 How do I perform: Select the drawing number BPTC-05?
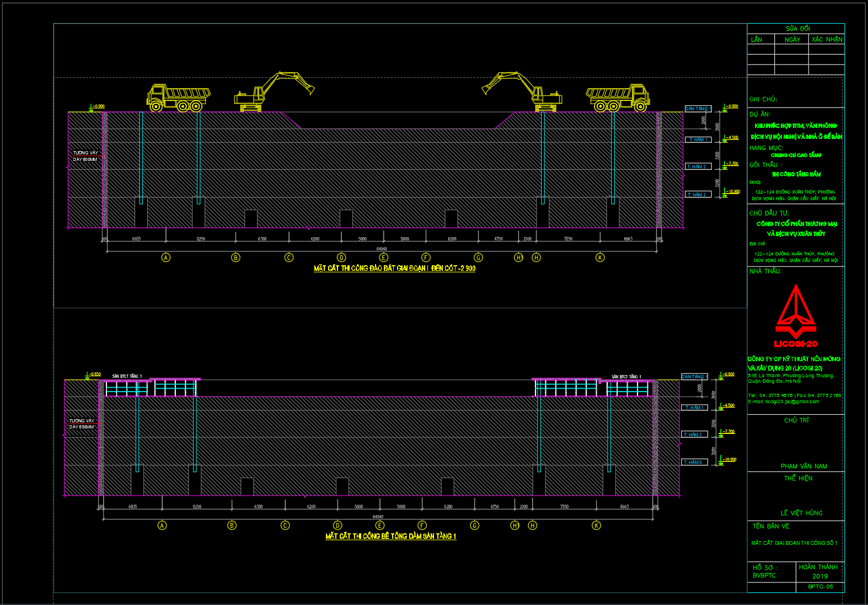[x=820, y=587]
